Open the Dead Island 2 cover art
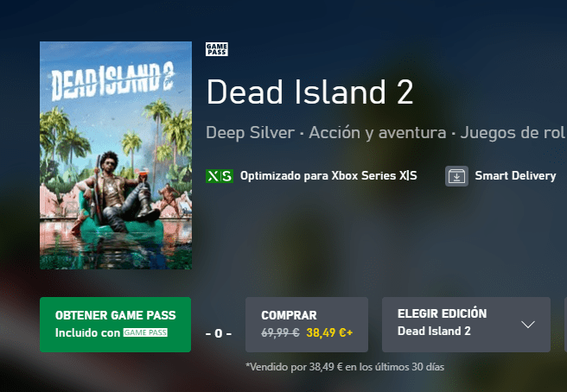 click(x=116, y=155)
